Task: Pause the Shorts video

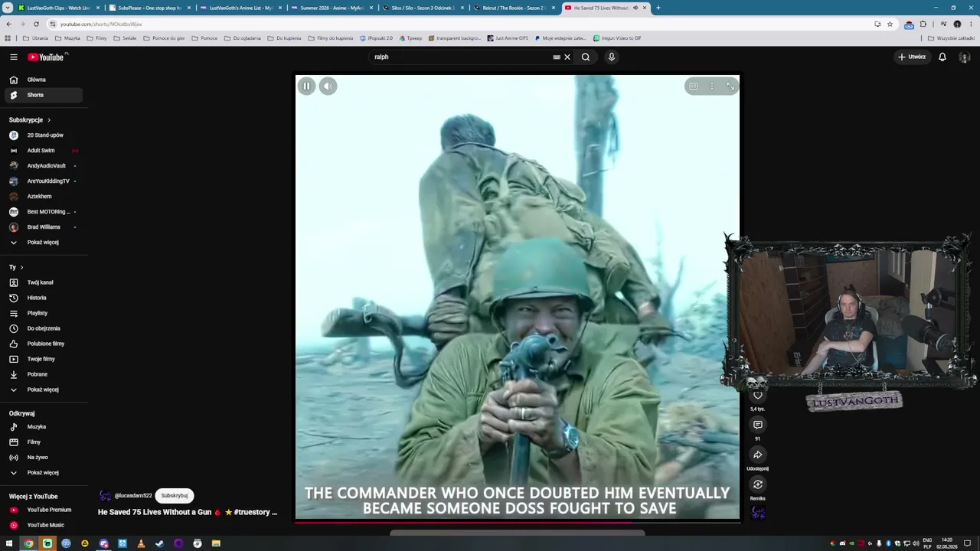Action: [306, 86]
